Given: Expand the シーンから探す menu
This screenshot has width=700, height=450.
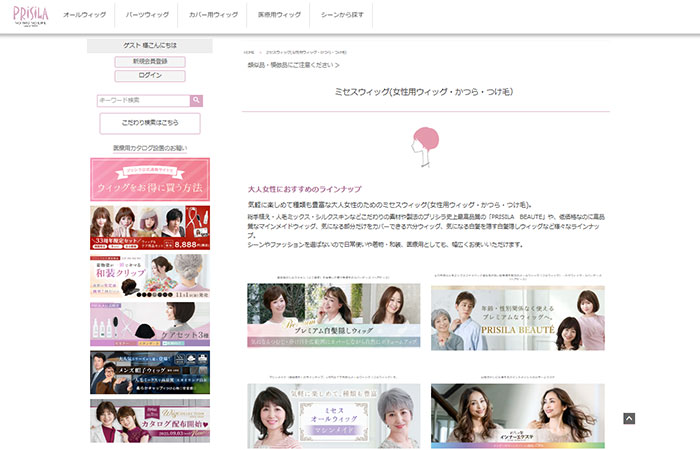Looking at the screenshot, I should click(343, 16).
